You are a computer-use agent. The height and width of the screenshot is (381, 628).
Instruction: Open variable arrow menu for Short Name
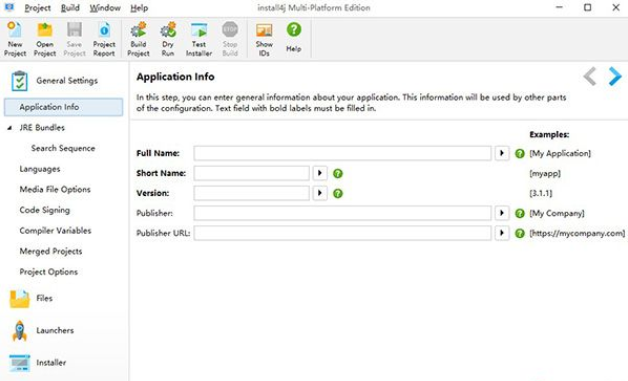coord(320,173)
